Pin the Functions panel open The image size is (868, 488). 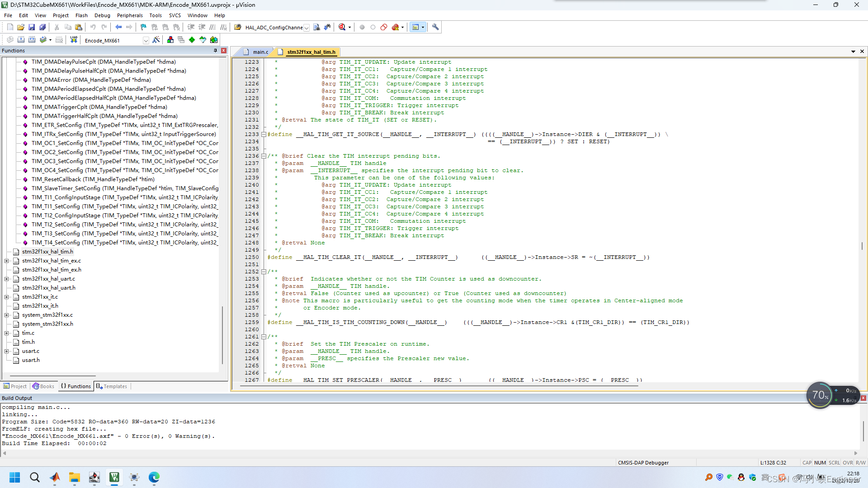(216, 50)
